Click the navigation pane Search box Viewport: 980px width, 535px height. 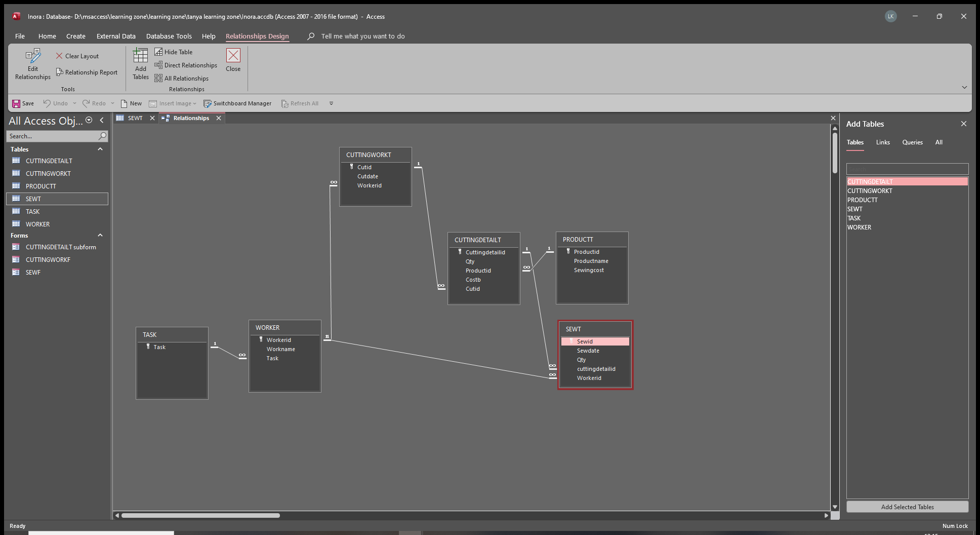[x=52, y=136]
